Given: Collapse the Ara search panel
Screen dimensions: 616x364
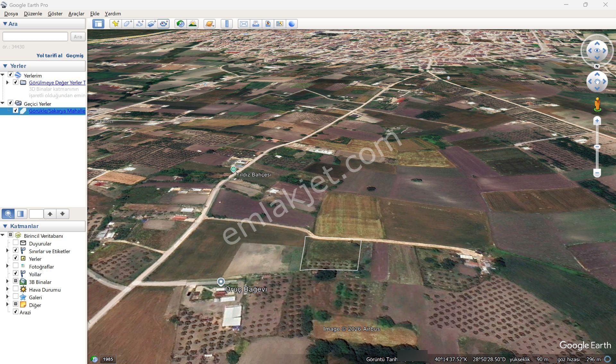Looking at the screenshot, I should tap(5, 24).
